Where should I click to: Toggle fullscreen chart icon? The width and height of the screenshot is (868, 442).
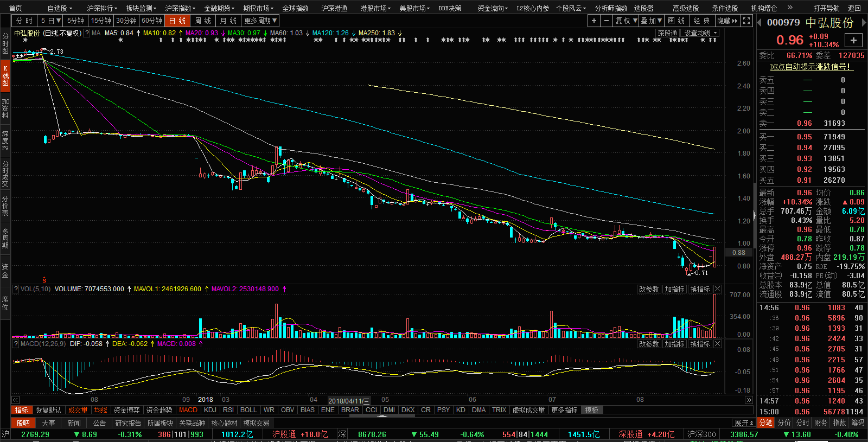pos(746,21)
